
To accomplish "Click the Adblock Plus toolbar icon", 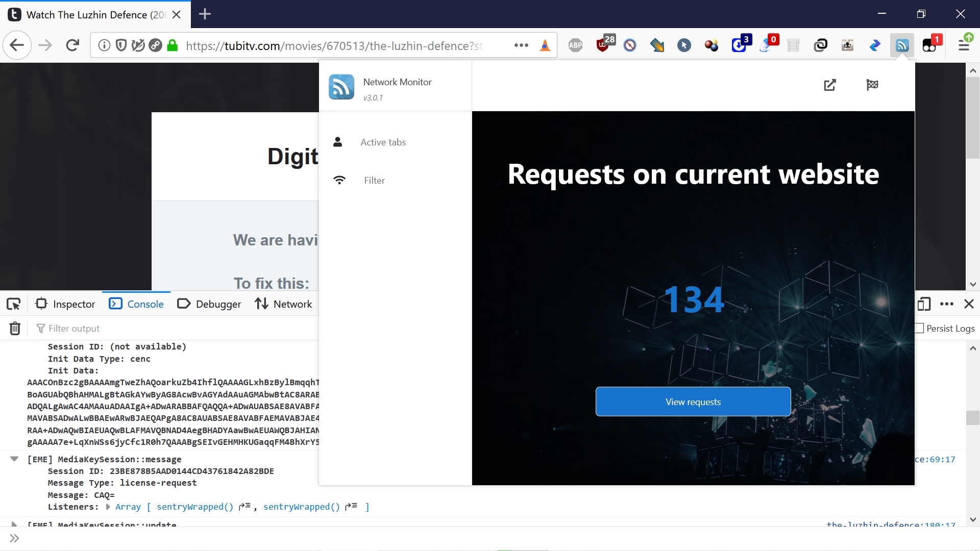I will click(575, 45).
